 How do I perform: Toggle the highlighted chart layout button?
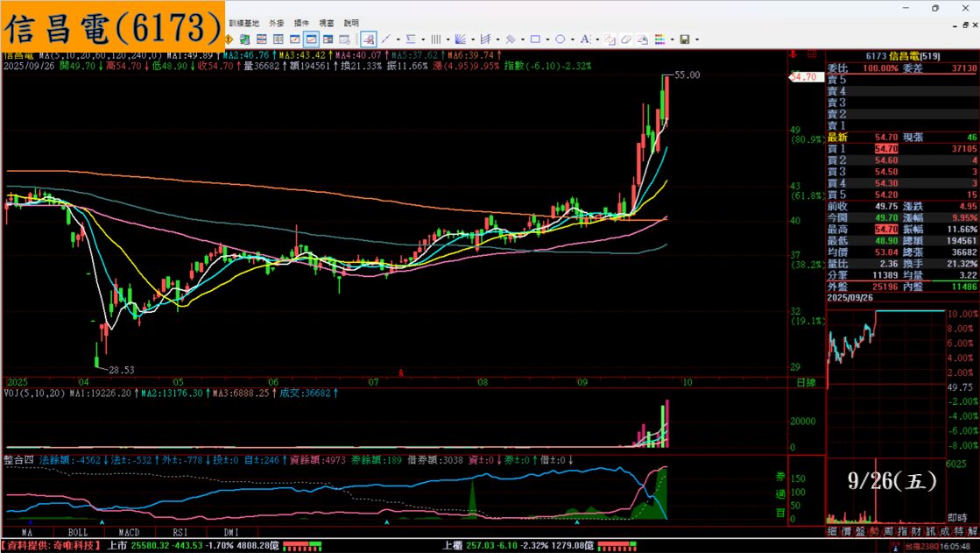click(311, 39)
